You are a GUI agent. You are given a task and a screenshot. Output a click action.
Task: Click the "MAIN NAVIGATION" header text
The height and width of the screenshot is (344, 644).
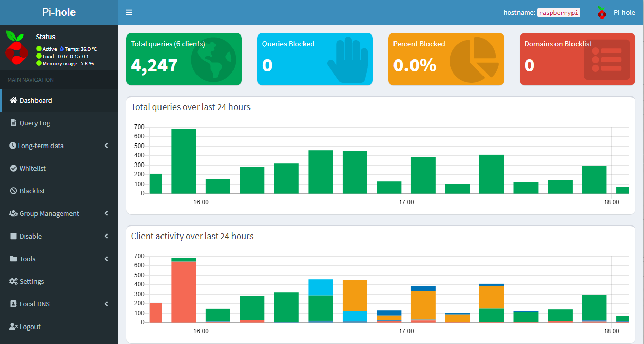pos(30,80)
